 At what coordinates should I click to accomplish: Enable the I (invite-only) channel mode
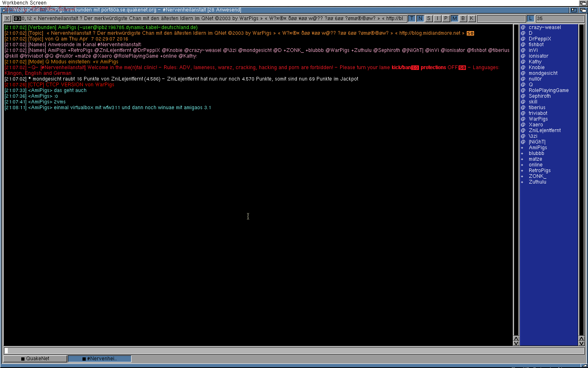pos(437,18)
